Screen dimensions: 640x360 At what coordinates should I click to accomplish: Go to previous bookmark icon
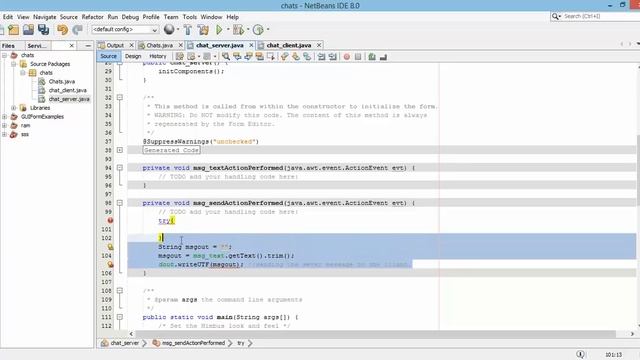(x=284, y=57)
